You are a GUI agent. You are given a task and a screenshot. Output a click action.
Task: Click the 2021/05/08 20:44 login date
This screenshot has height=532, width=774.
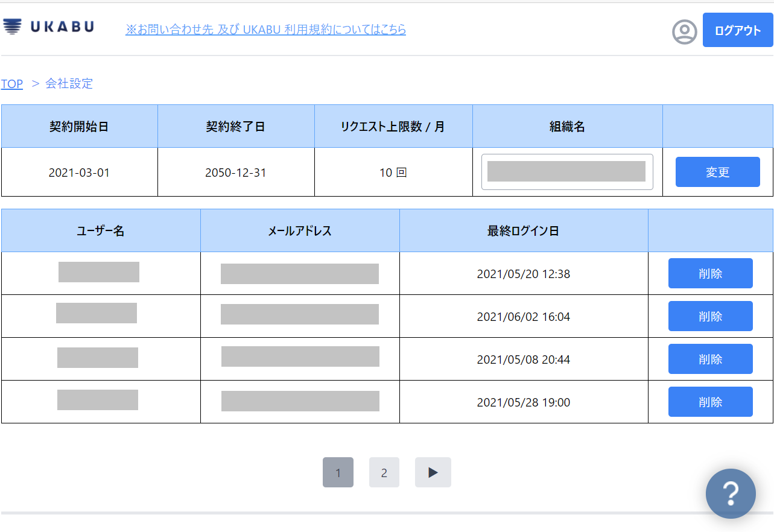tap(524, 359)
